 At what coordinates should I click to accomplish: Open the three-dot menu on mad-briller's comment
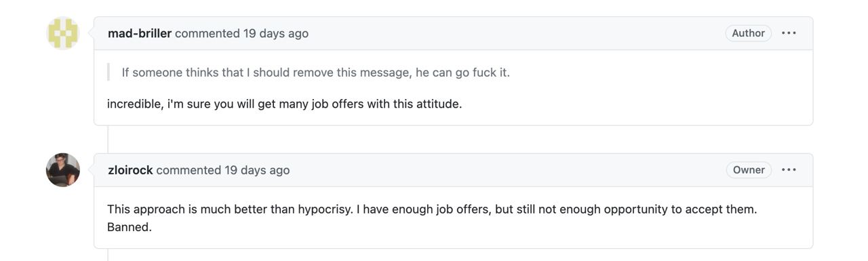[789, 33]
